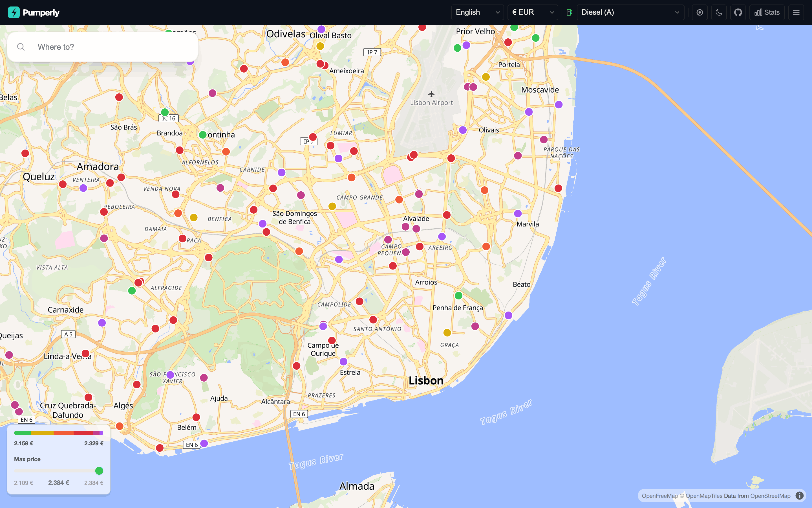
Task: Select the purple marker near Venteira
Action: [83, 188]
